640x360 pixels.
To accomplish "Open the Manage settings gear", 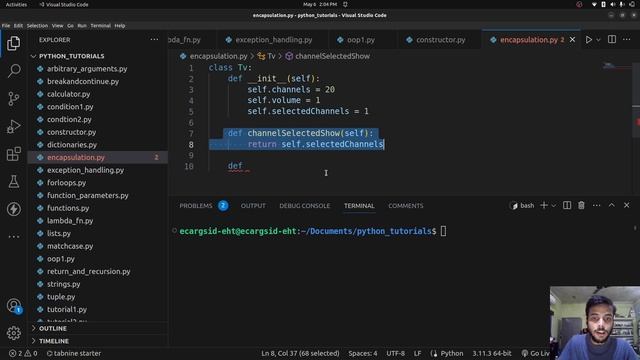I will (13, 333).
